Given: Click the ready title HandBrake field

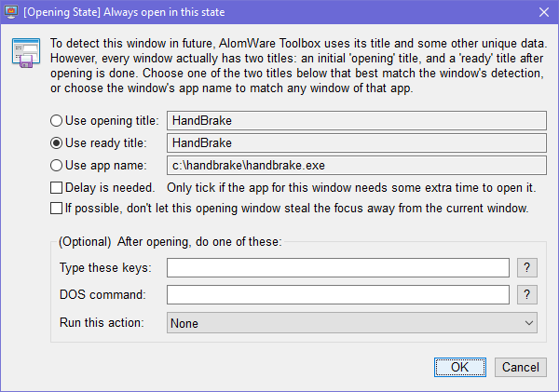Looking at the screenshot, I should click(x=355, y=142).
